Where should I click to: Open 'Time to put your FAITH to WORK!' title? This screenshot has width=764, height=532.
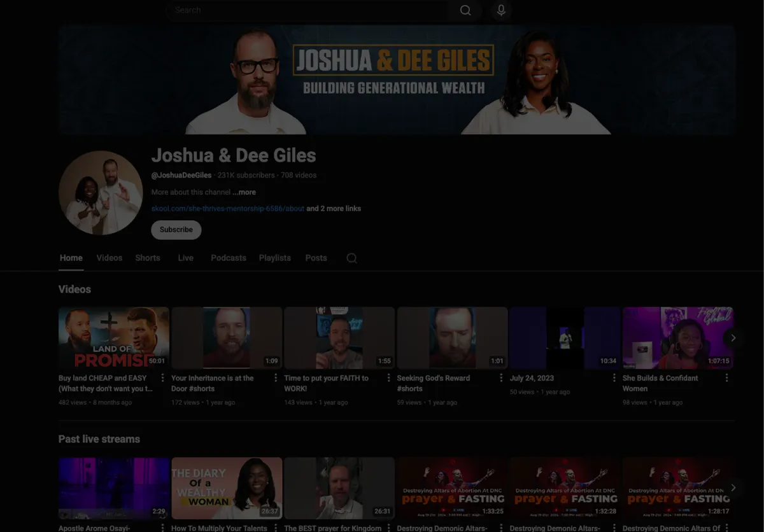click(327, 383)
